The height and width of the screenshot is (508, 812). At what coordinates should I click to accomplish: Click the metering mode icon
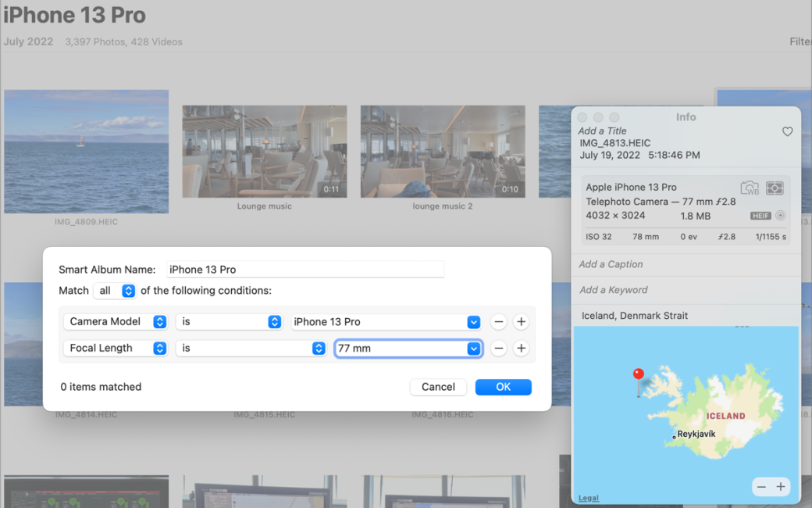coord(775,188)
